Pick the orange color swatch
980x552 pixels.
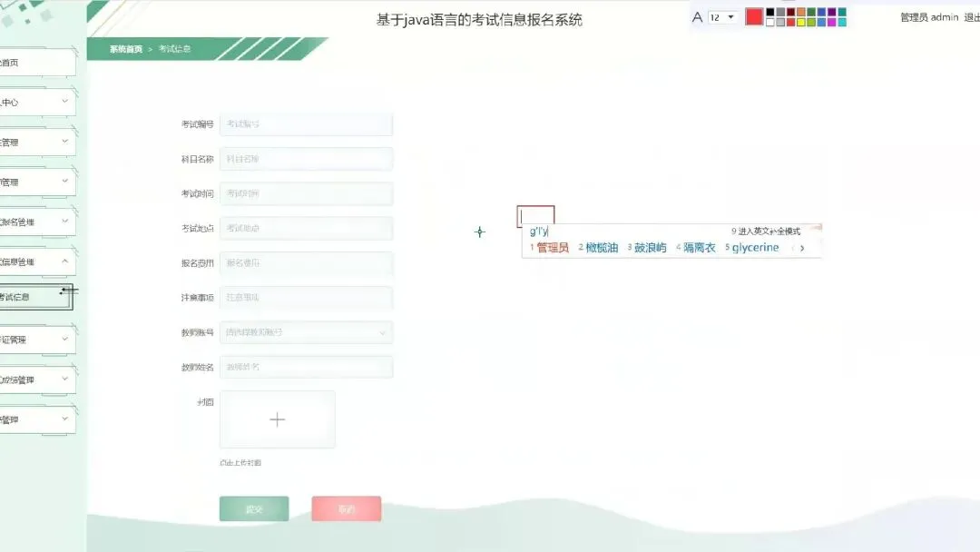point(801,12)
